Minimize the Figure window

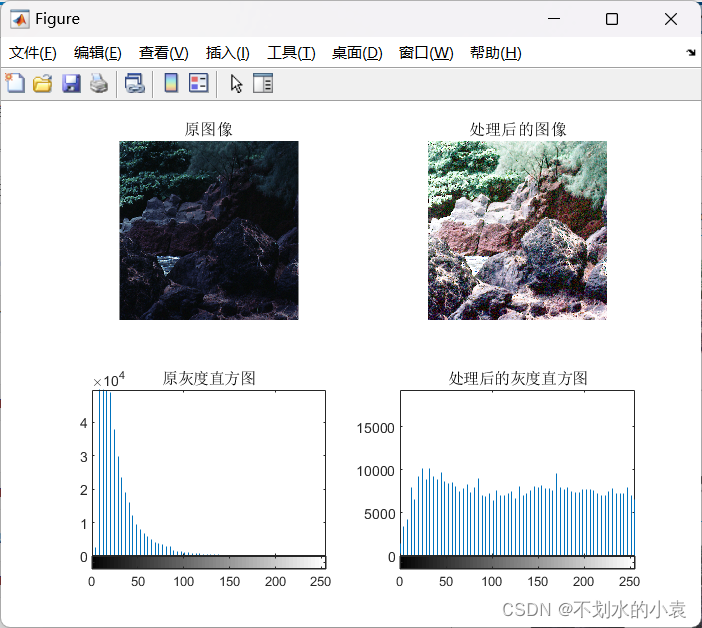(554, 19)
